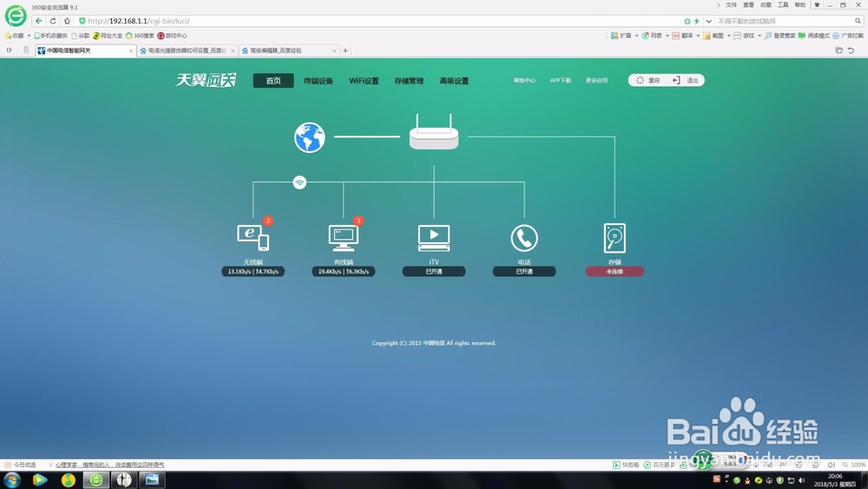868x489 pixels.
Task: Click the green security shield in the address bar
Action: pos(82,21)
